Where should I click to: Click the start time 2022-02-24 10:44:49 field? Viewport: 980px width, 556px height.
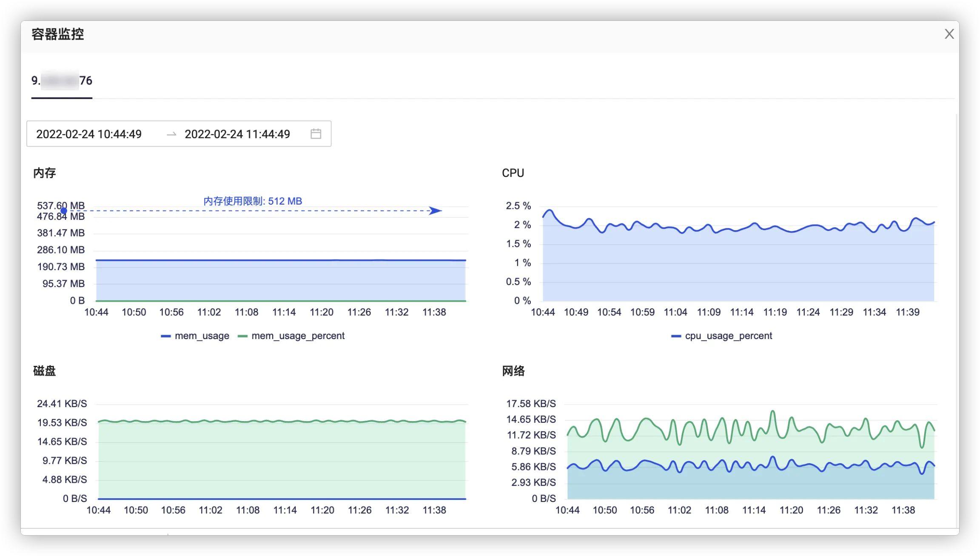pyautogui.click(x=89, y=134)
